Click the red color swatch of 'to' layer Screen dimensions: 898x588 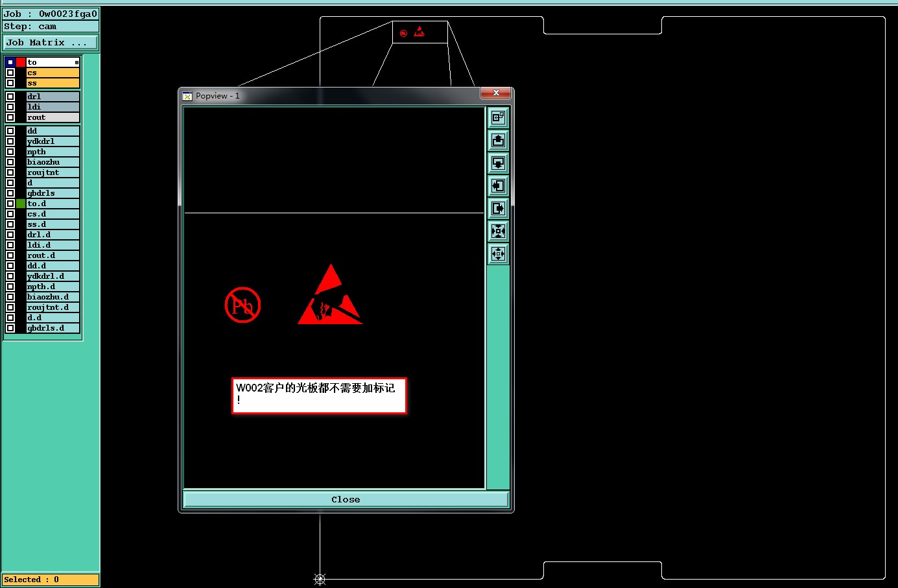coord(21,62)
